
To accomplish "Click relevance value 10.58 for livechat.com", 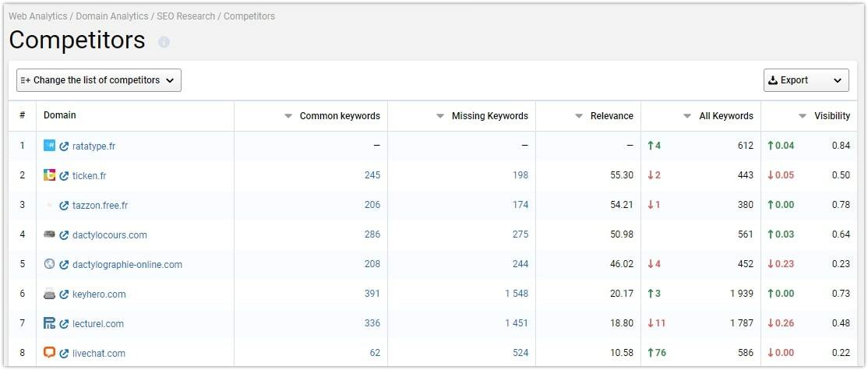I will pos(622,353).
